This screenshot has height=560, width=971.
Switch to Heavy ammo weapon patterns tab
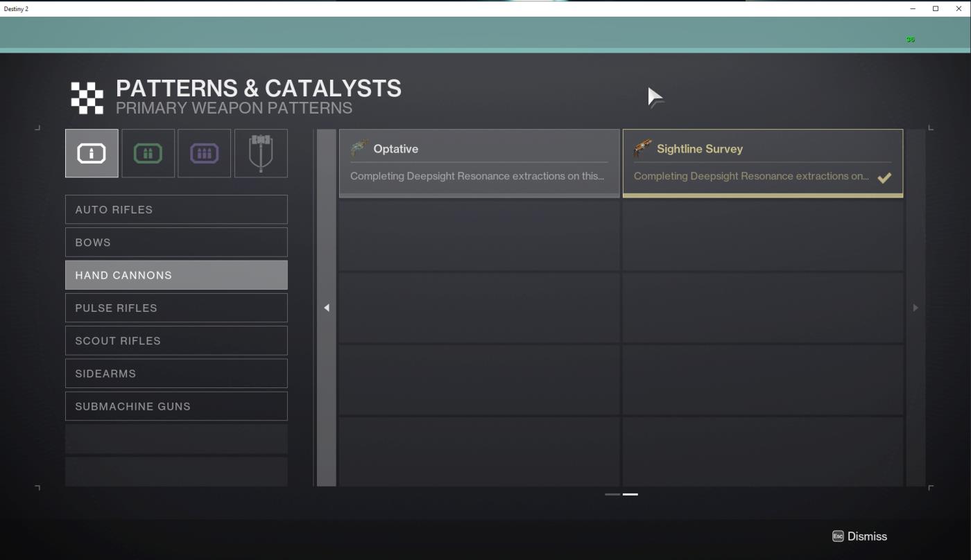click(x=204, y=153)
